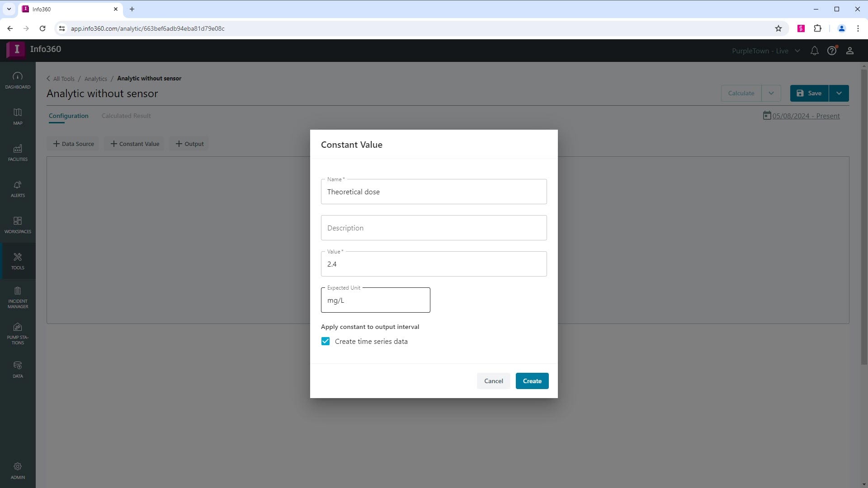This screenshot has width=868, height=488.
Task: Open Incident Manager sidebar icon
Action: pos(18,297)
